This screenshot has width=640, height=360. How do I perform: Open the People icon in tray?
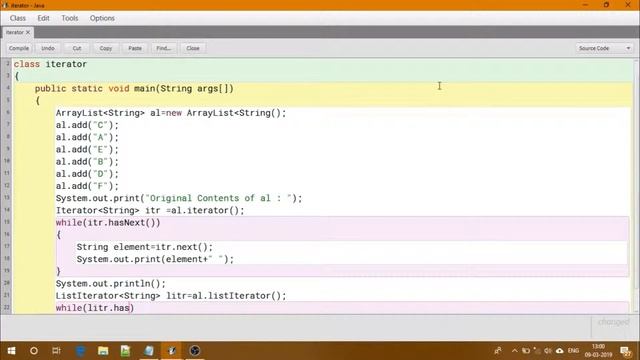[498, 351]
